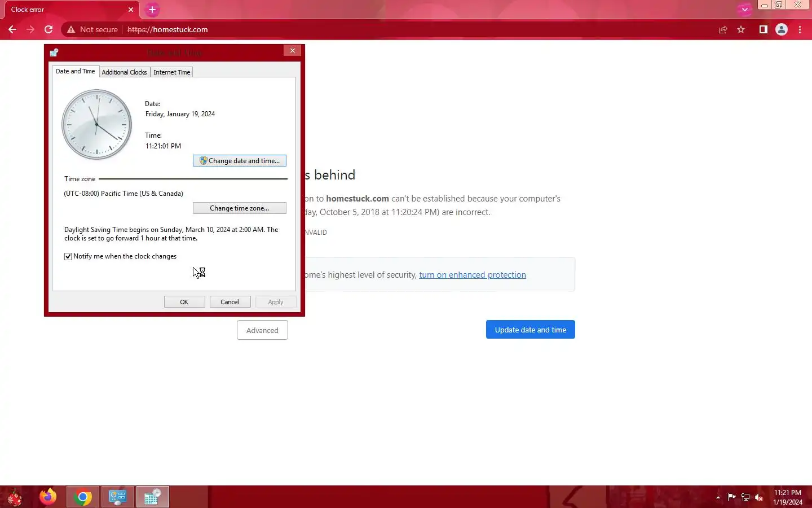Cancel the Date and Time dialog
812x508 pixels.
[230, 302]
